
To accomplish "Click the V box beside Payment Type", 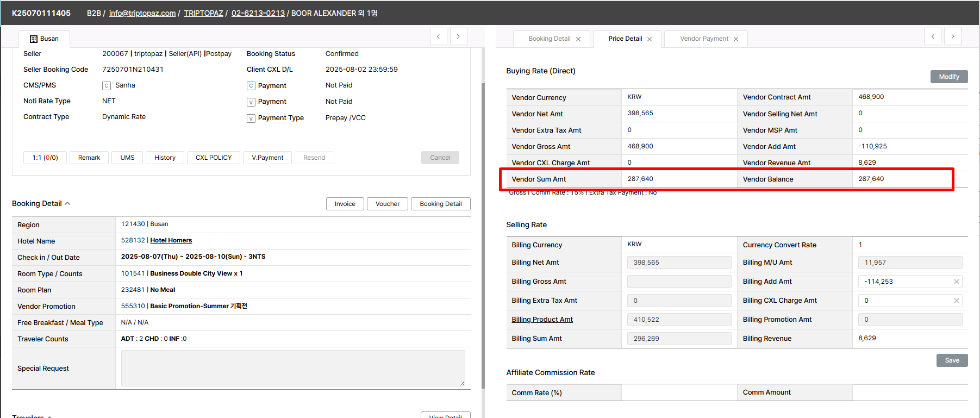I will [x=251, y=118].
